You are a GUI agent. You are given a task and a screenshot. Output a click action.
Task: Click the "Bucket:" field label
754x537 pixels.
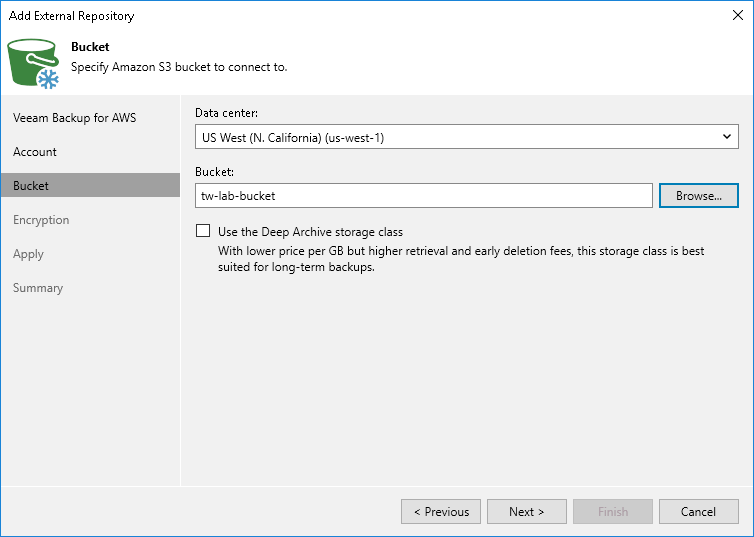(214, 172)
